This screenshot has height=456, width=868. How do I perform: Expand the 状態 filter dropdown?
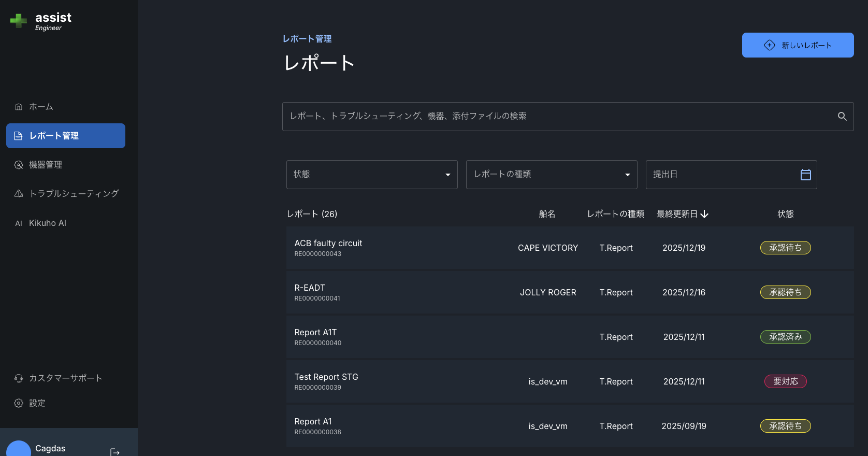[x=372, y=175]
